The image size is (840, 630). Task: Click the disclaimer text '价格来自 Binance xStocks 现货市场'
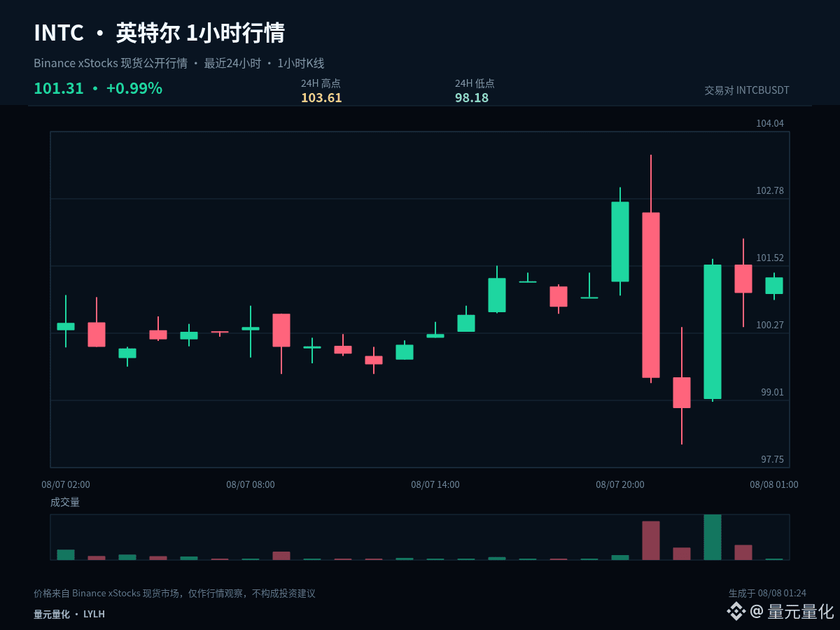108,593
